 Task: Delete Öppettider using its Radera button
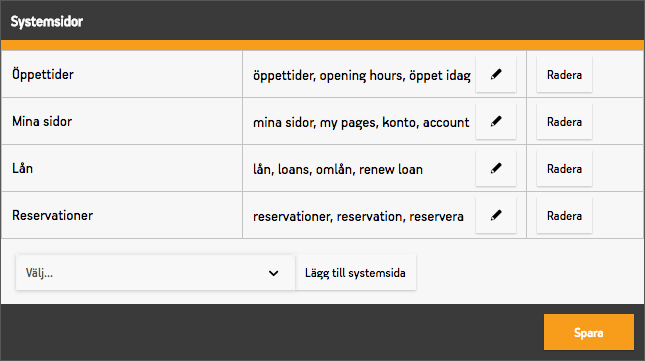pyautogui.click(x=564, y=74)
